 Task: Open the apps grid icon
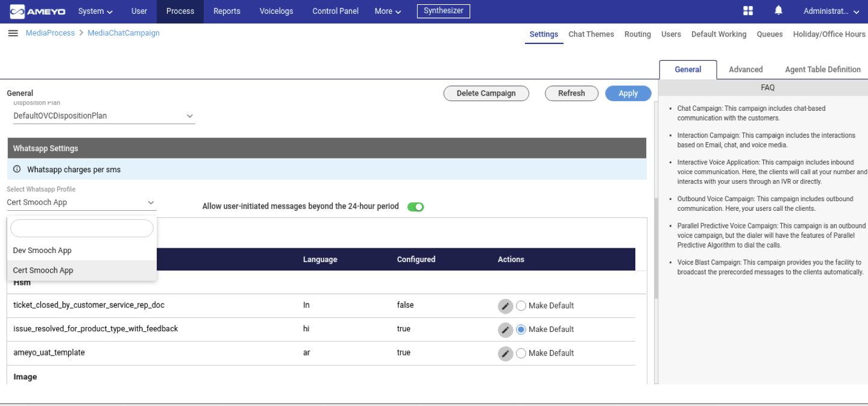(747, 10)
